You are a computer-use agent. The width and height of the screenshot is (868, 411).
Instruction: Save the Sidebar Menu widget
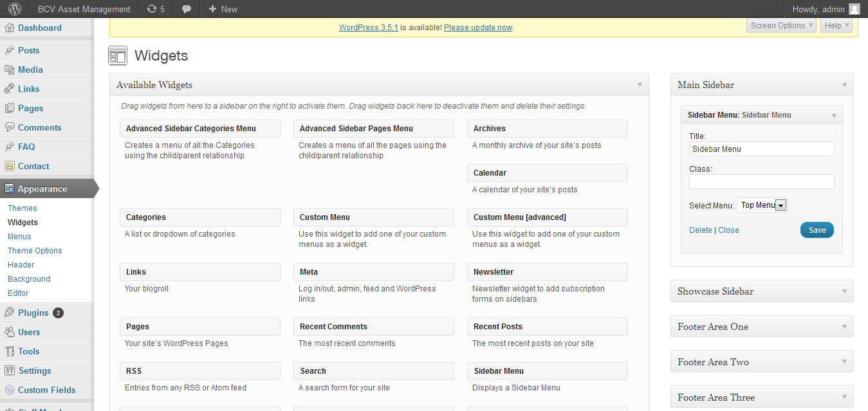817,230
